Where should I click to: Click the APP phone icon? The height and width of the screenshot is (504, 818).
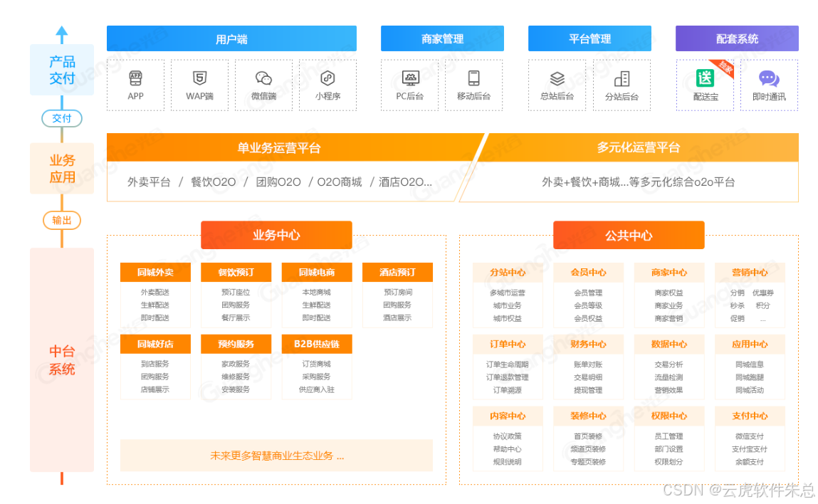pos(135,78)
